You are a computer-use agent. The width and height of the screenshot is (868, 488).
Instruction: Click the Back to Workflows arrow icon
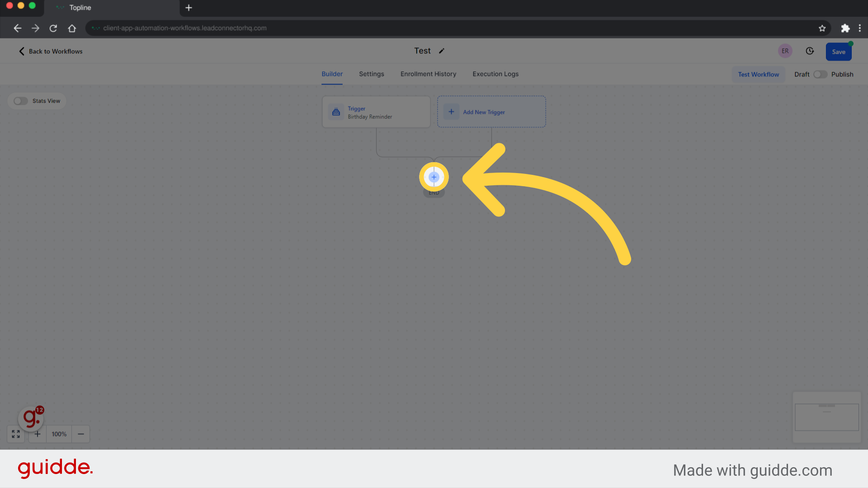click(21, 51)
